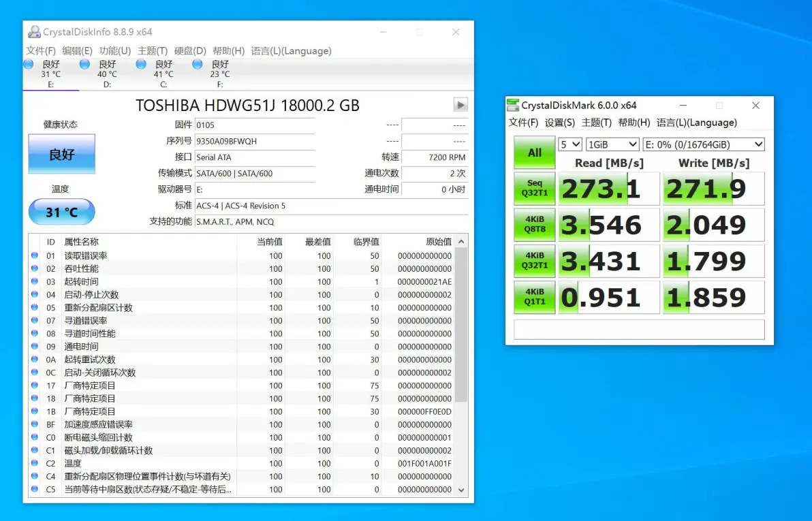Open 文件(F) menu in CrystalDiskInfo
Screen dimensions: 812x521
click(41, 51)
